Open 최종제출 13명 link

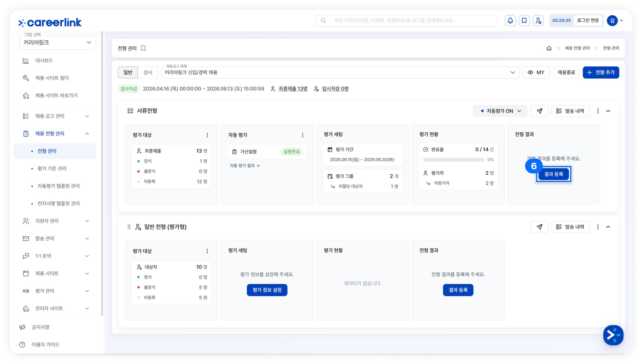tap(293, 89)
